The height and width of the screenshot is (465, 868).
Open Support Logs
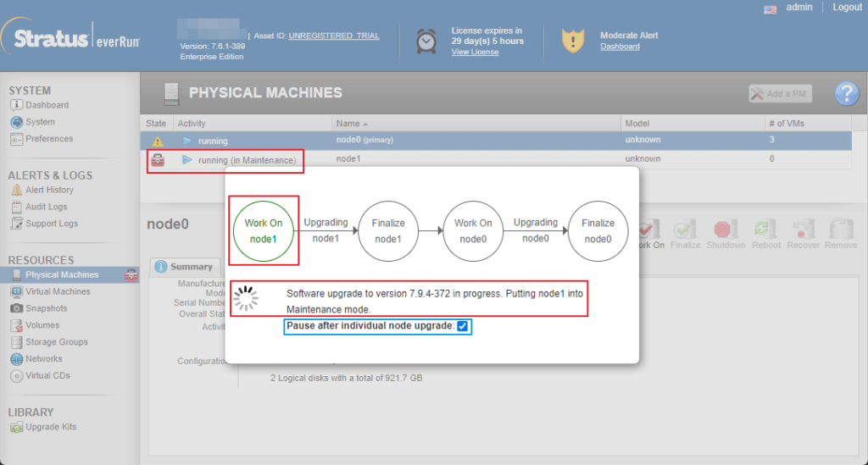[52, 224]
